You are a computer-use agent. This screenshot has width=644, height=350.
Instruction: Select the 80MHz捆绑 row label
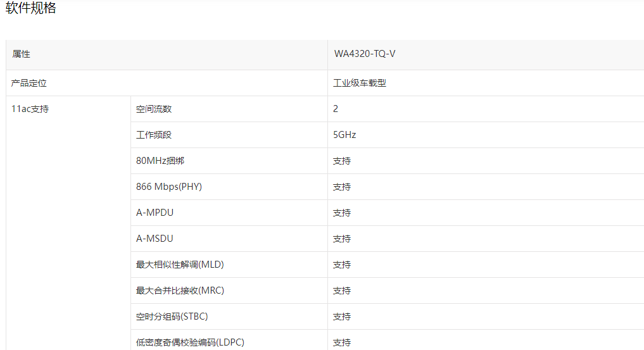click(x=160, y=161)
